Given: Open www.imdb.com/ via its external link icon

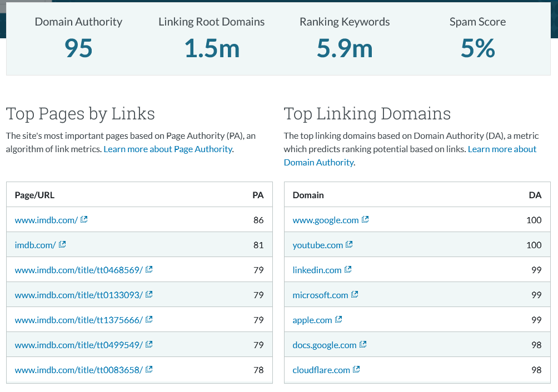Looking at the screenshot, I should point(84,219).
